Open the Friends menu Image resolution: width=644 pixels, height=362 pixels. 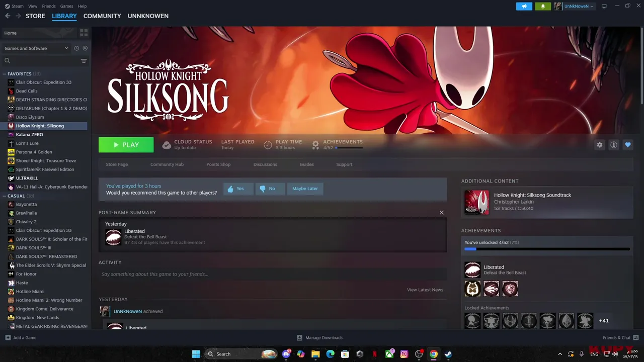(x=49, y=6)
